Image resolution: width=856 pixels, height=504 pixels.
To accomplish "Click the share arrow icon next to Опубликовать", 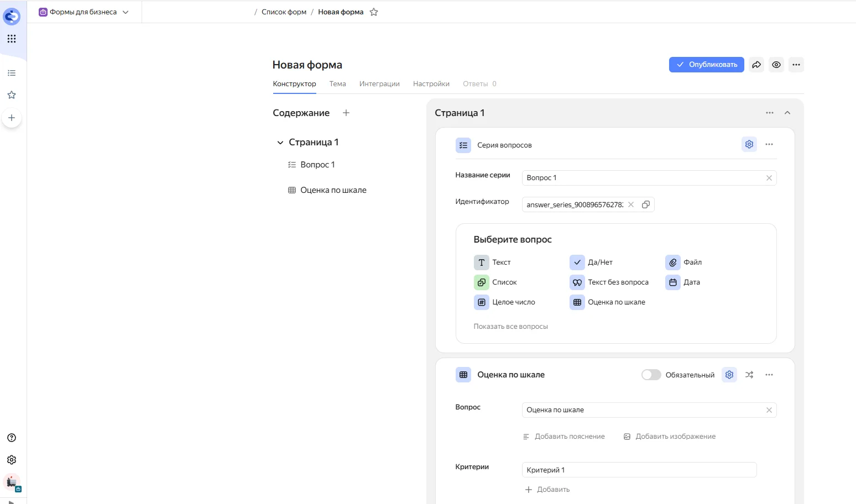I will coord(756,65).
